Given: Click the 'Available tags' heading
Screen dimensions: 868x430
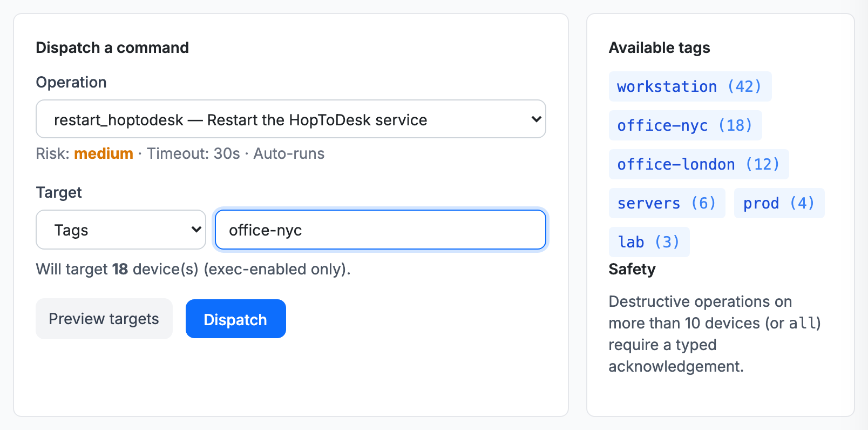Looking at the screenshot, I should 659,48.
